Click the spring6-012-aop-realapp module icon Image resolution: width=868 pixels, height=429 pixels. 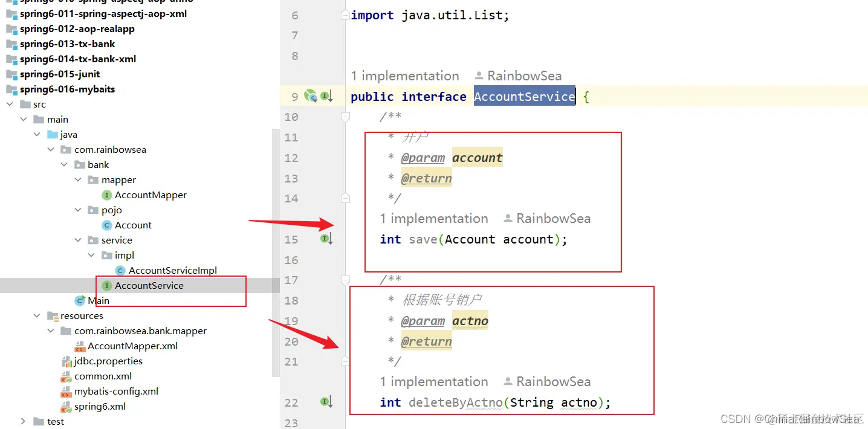(11, 29)
